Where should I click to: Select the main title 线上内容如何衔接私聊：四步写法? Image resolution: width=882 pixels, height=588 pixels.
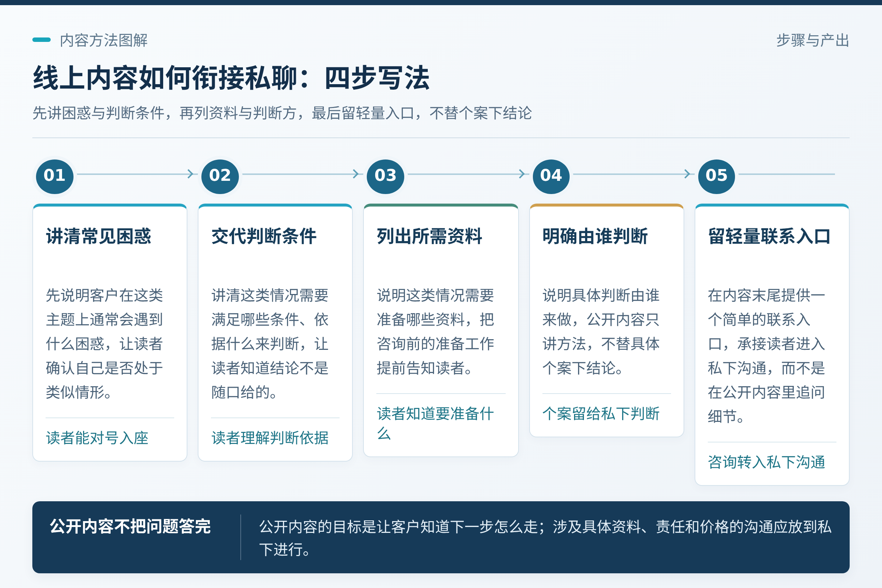tap(231, 78)
